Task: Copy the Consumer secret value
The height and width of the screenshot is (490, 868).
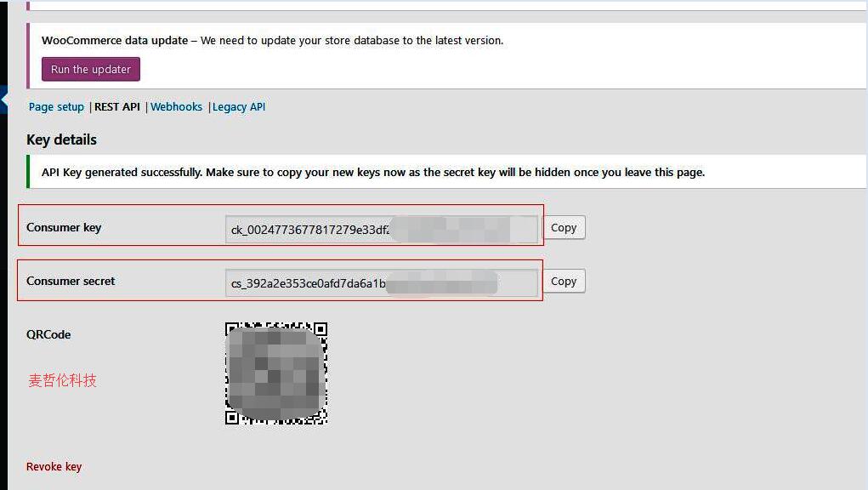Action: (x=564, y=282)
